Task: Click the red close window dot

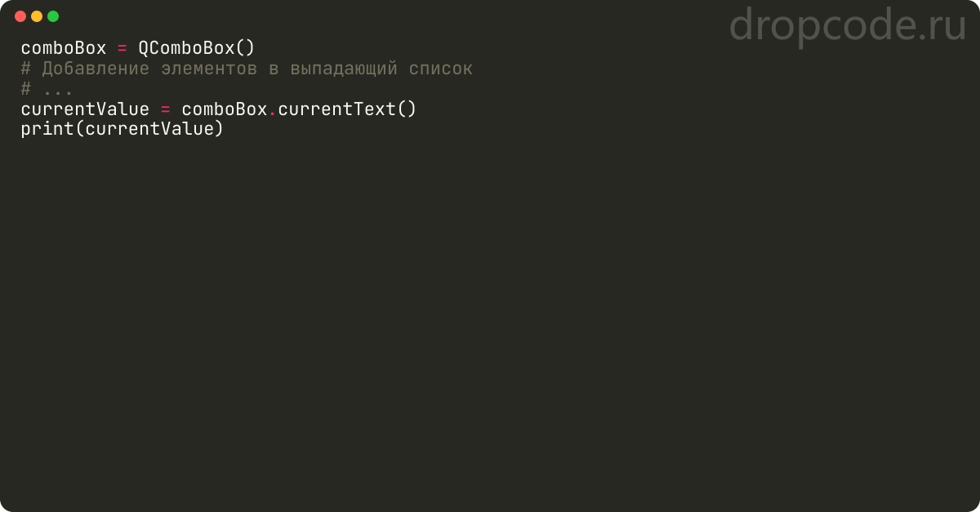Action: [20, 16]
